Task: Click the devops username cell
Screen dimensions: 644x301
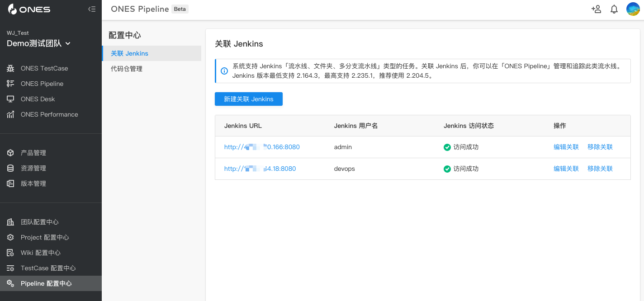Action: (x=345, y=169)
